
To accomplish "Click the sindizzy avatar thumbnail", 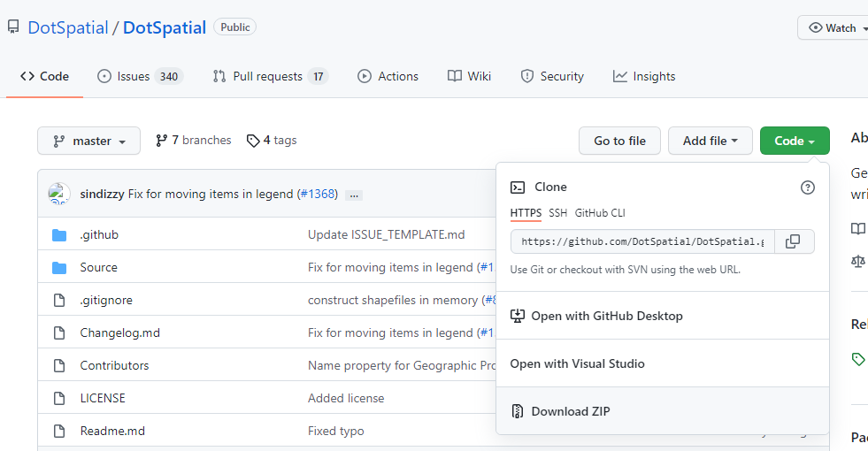I will (59, 194).
